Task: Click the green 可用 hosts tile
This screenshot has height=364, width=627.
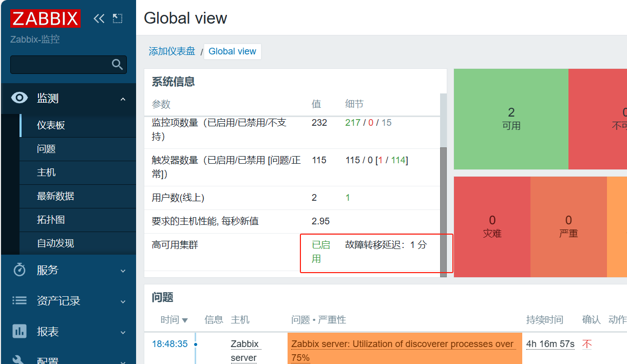Action: click(x=511, y=119)
